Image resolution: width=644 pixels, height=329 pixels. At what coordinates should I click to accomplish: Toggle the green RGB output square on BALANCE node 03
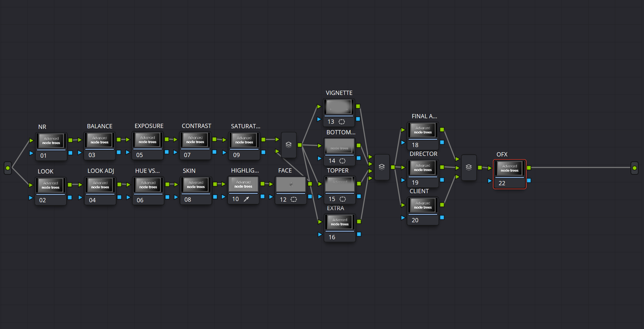(118, 140)
